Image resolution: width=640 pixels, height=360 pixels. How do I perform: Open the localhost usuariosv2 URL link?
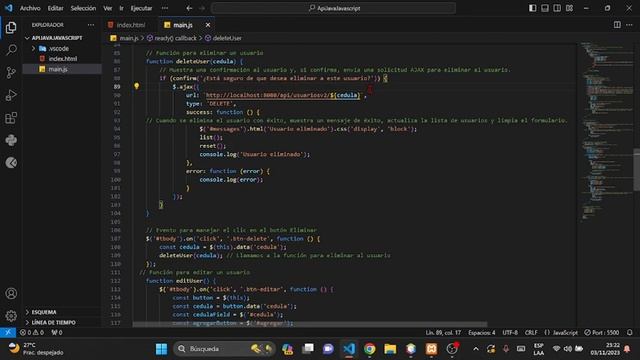click(x=283, y=95)
